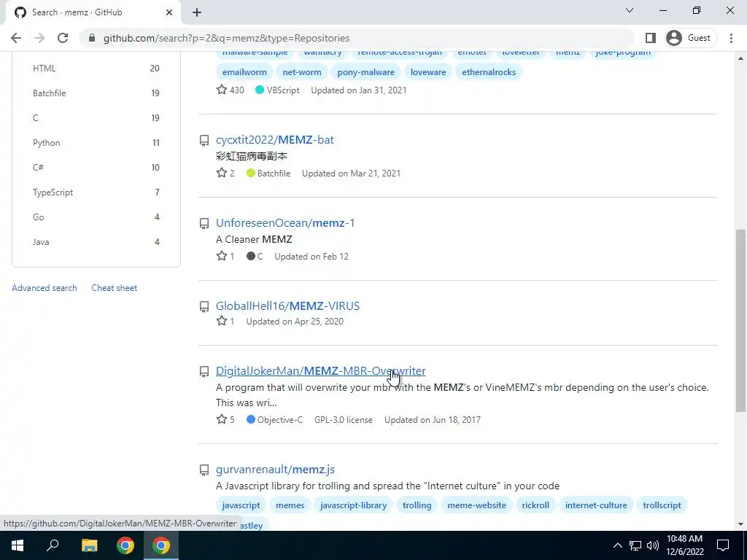Image resolution: width=747 pixels, height=560 pixels.
Task: Open GloballHell16/MEMZ-VIRUS repository
Action: click(x=287, y=306)
